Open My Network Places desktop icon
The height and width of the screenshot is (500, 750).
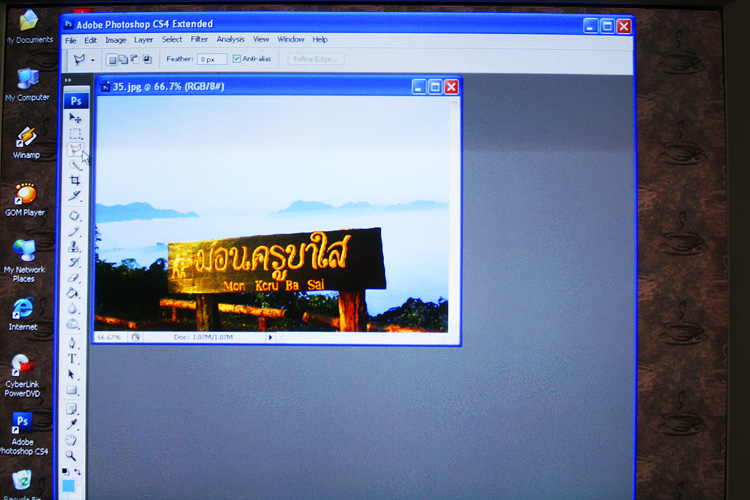pos(24,261)
